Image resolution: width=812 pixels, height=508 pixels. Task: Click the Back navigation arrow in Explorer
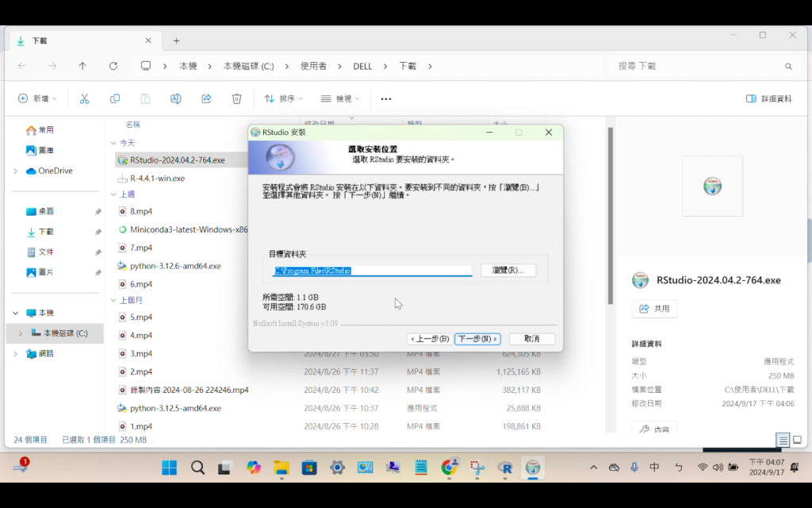[21, 66]
